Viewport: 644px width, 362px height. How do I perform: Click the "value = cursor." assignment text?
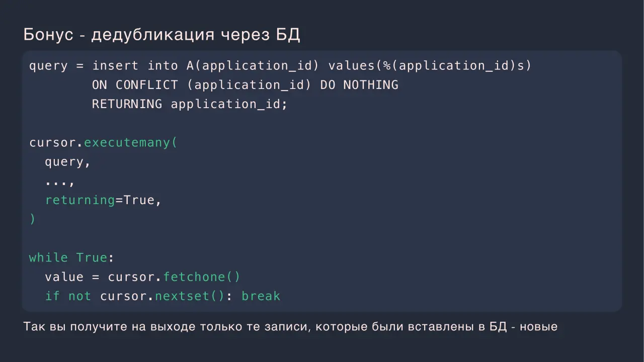pos(104,277)
